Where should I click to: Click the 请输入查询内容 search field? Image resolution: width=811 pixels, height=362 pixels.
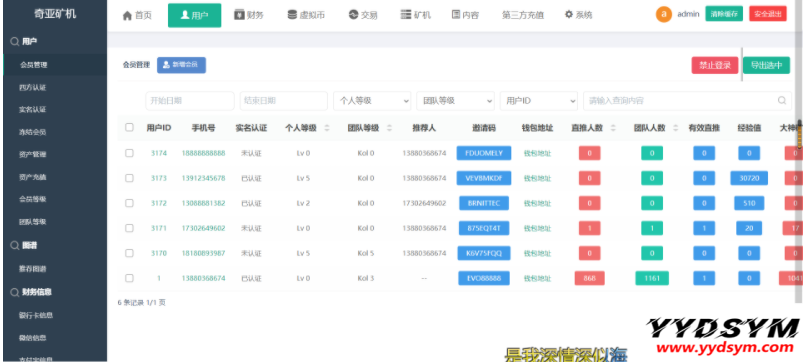[x=687, y=101]
